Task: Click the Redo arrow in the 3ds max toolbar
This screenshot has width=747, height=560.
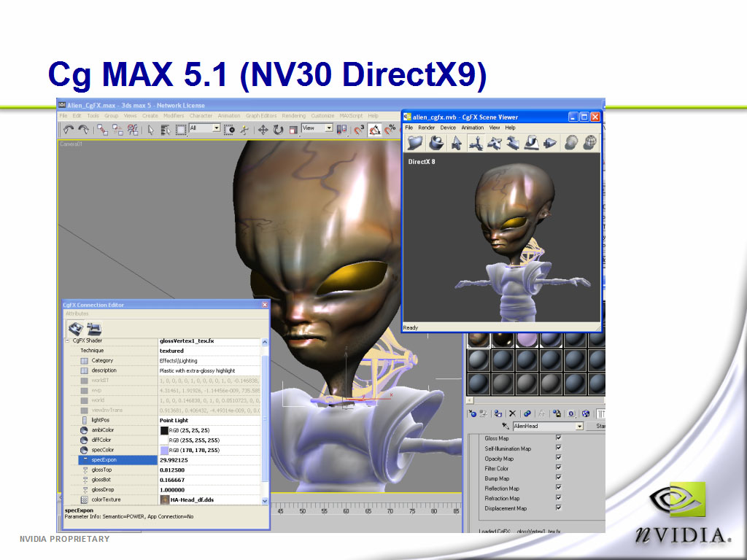Action: click(x=83, y=130)
